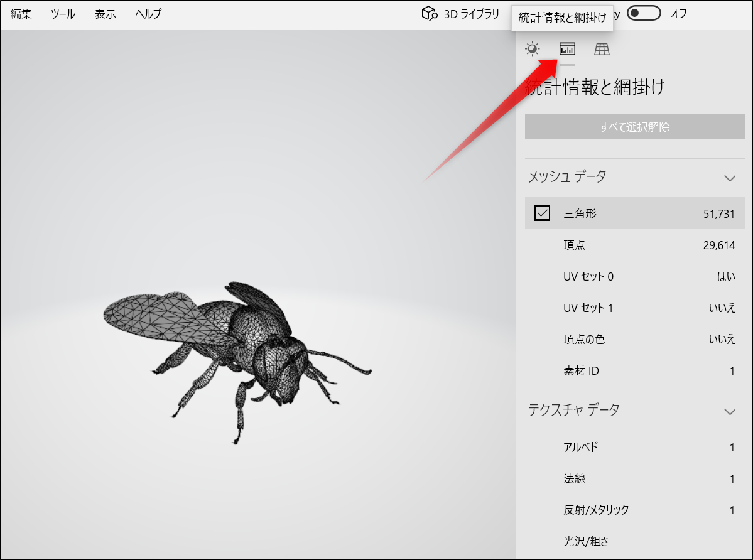
Task: Open the ヘルプ menu
Action: (148, 14)
